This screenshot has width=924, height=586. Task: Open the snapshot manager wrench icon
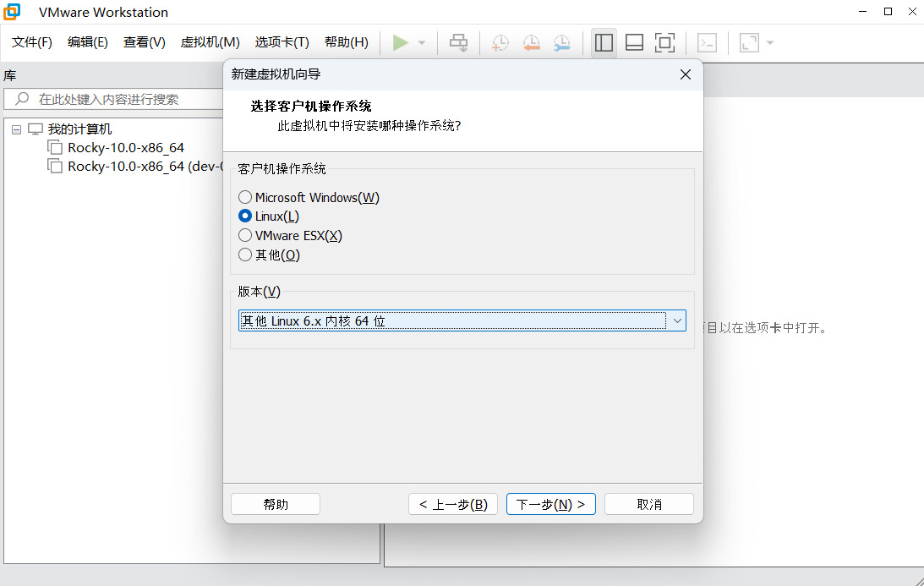click(x=561, y=42)
